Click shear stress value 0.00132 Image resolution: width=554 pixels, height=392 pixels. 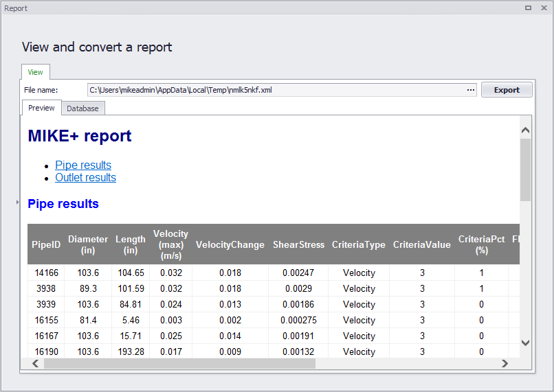[298, 351]
